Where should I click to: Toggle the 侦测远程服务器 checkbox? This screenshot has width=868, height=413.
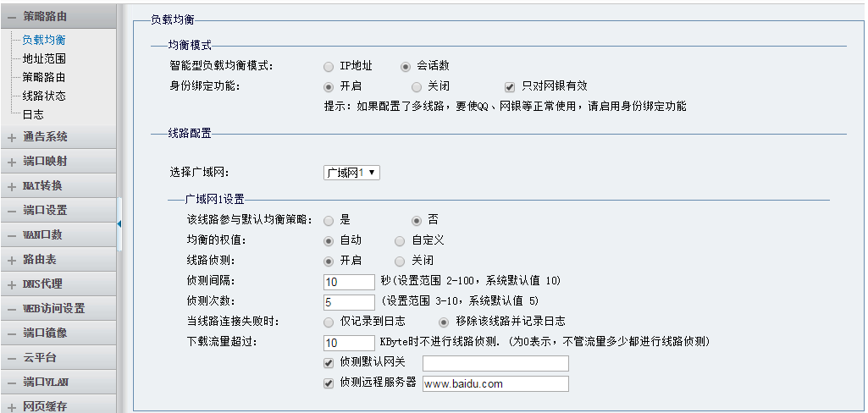[329, 383]
